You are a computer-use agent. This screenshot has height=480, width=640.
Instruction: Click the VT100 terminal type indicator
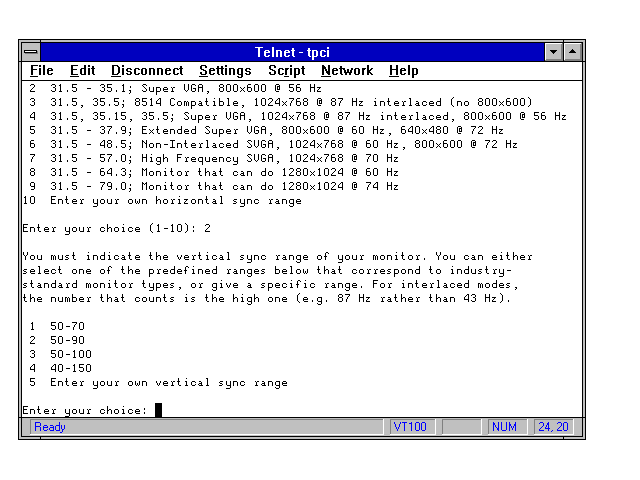coord(411,427)
